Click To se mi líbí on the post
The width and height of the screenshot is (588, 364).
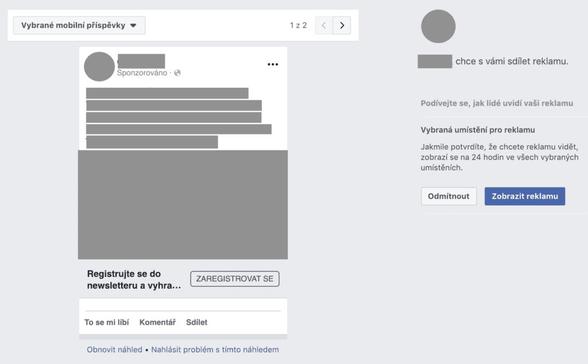(106, 322)
